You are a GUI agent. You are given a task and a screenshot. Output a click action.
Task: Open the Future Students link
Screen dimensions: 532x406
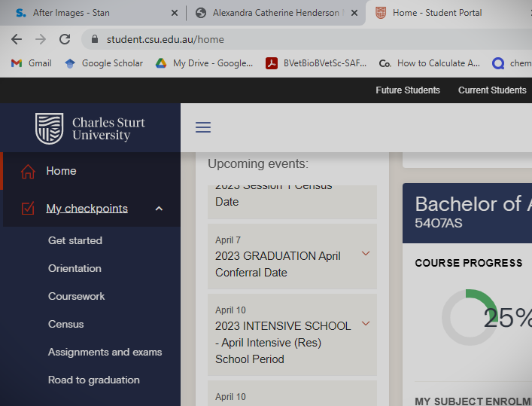(408, 90)
